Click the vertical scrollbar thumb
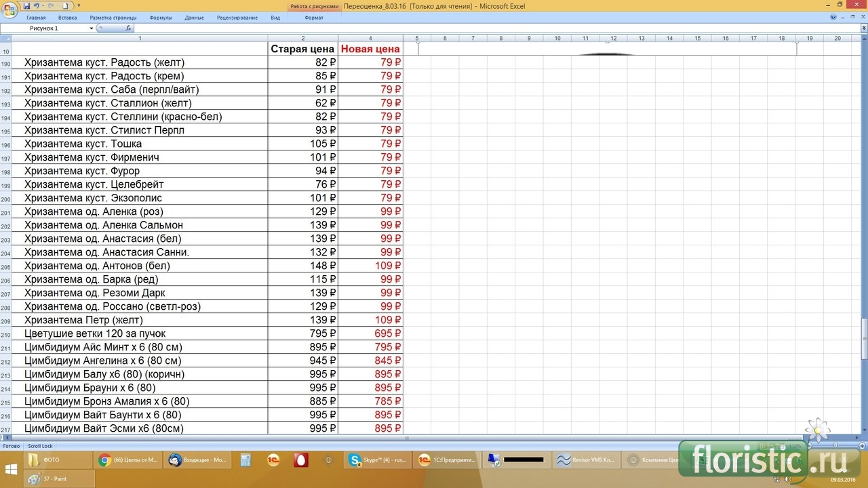 click(864, 338)
